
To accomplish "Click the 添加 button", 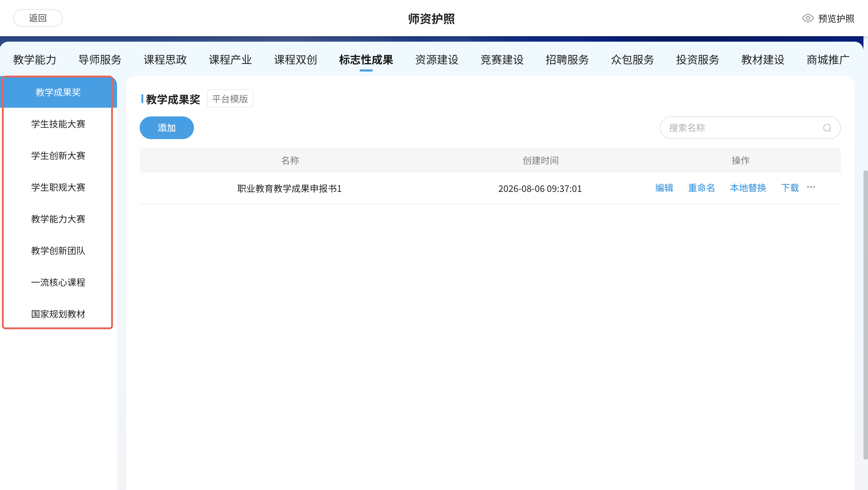I will (x=166, y=128).
